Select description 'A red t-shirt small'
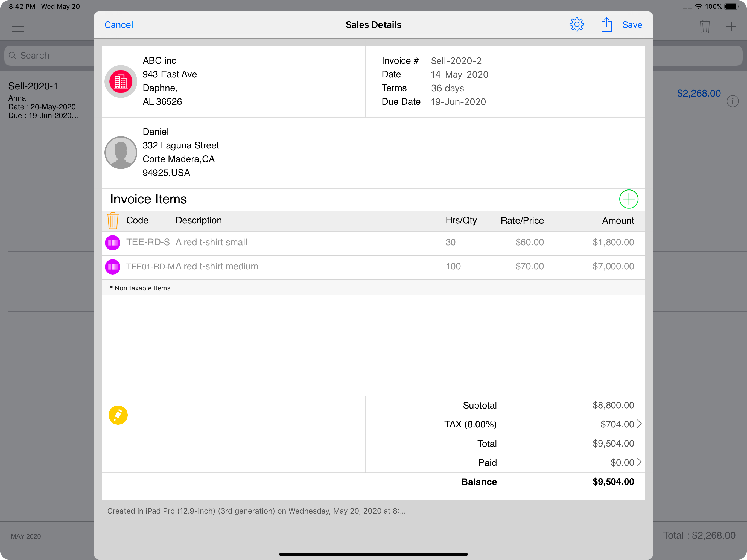Viewport: 747px width, 560px height. click(308, 243)
